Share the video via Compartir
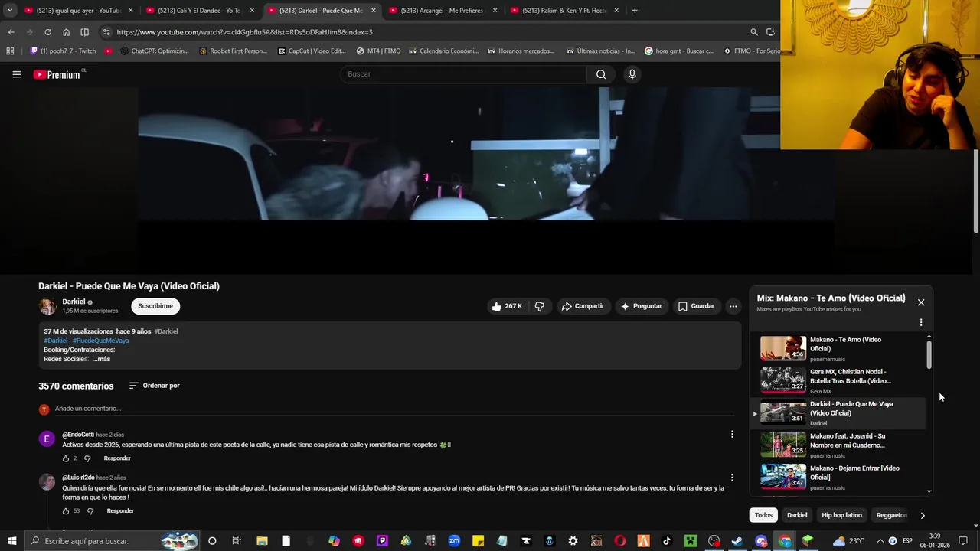 (583, 306)
